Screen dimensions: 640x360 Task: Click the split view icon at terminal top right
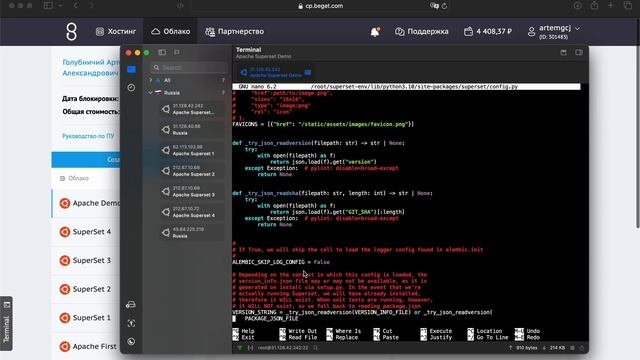pyautogui.click(x=563, y=52)
